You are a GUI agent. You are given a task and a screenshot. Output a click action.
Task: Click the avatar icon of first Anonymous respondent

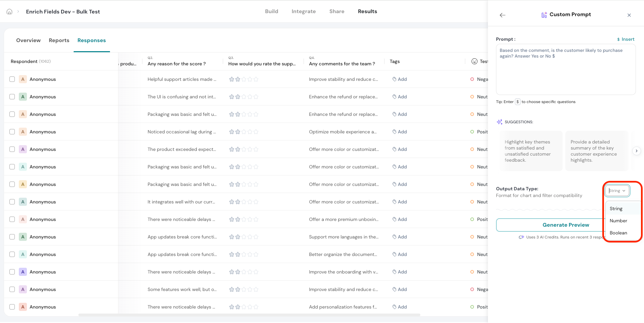point(23,79)
